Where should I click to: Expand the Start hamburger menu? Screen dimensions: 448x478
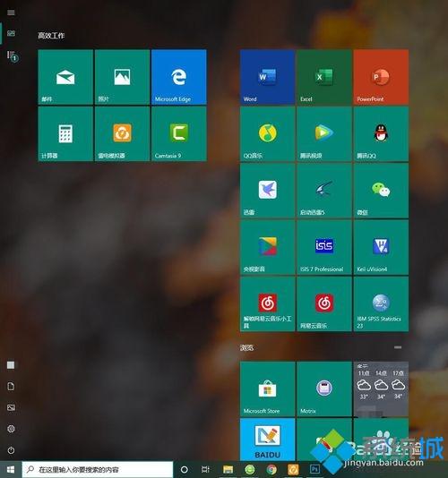[11, 13]
